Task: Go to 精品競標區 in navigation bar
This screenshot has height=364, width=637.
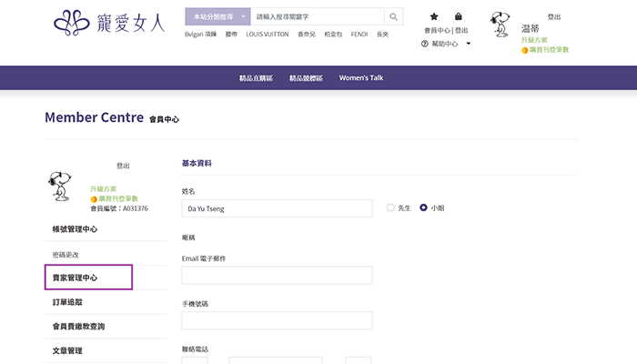Action: pos(307,78)
